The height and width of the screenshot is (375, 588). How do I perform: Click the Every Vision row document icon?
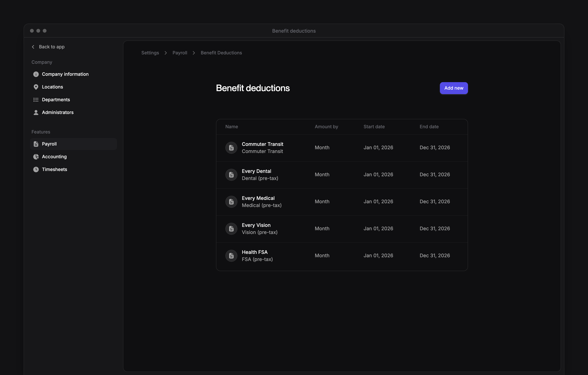231,229
